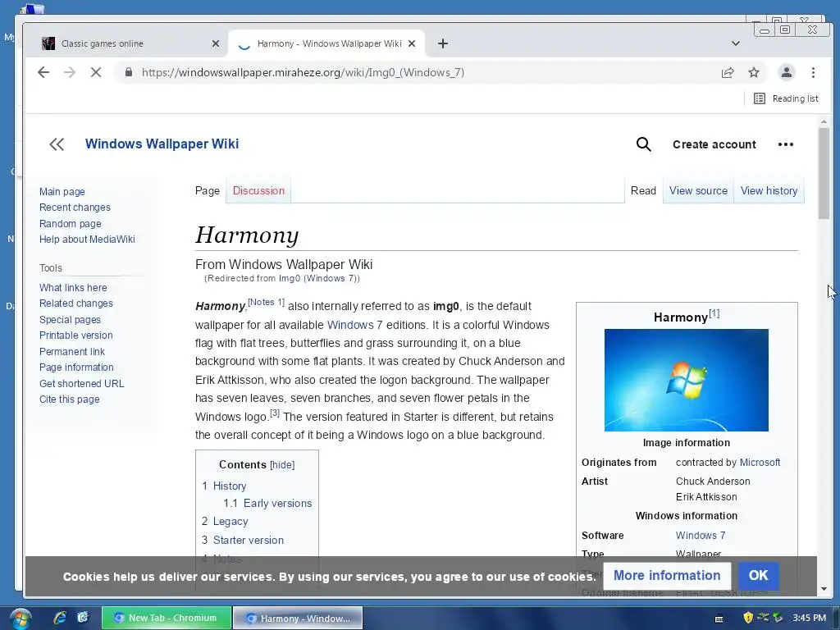Close the Harmony wiki tab
The height and width of the screenshot is (630, 840).
(x=412, y=43)
